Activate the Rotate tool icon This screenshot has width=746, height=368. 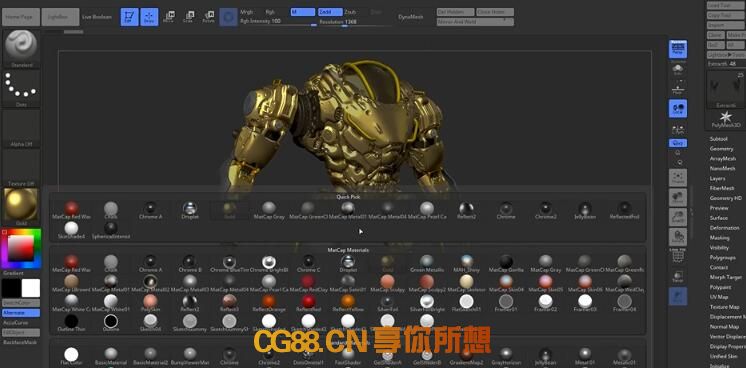(208, 17)
